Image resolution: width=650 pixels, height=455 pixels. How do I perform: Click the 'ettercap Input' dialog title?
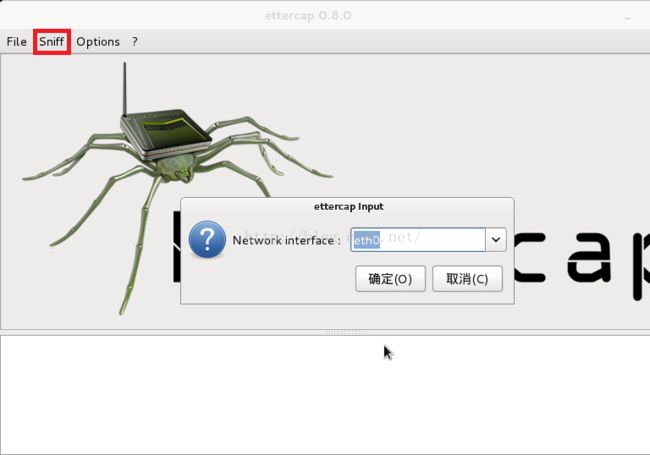click(x=349, y=206)
